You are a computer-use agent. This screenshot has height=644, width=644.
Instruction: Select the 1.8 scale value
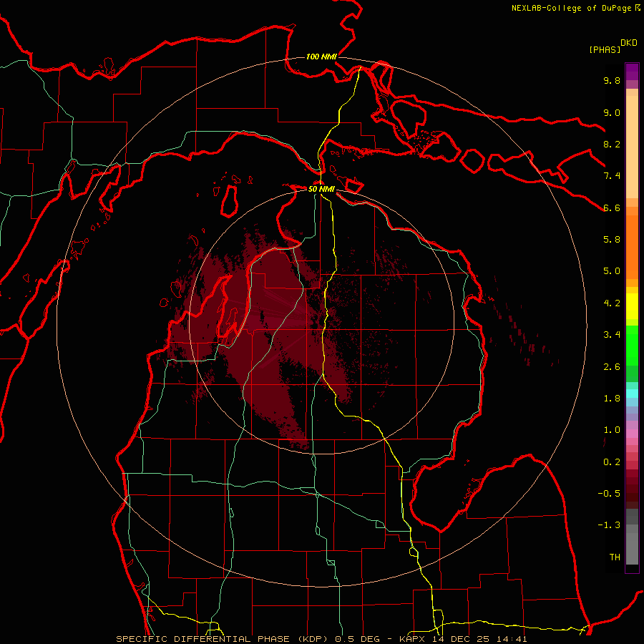[612, 399]
